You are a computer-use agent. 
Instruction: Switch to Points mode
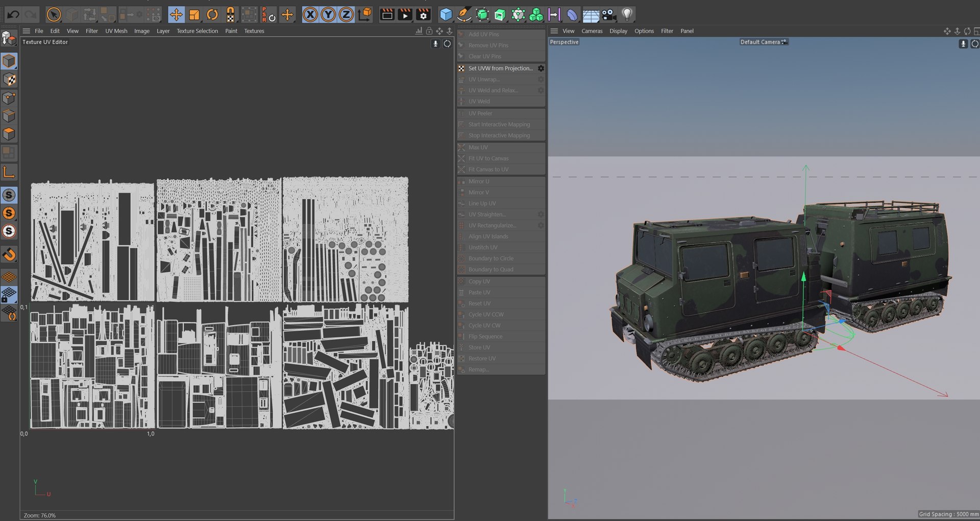coord(9,98)
